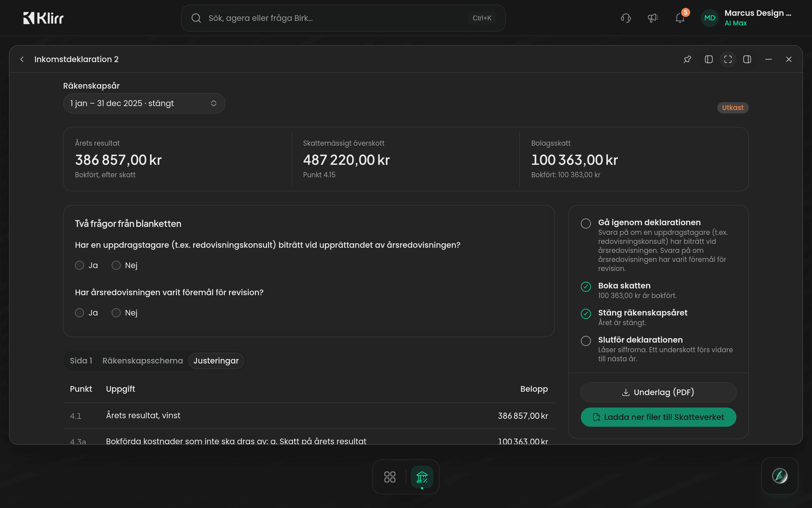Click the Ctrl+K shortcut badge
Viewport: 812px width, 508px height.
coord(482,18)
